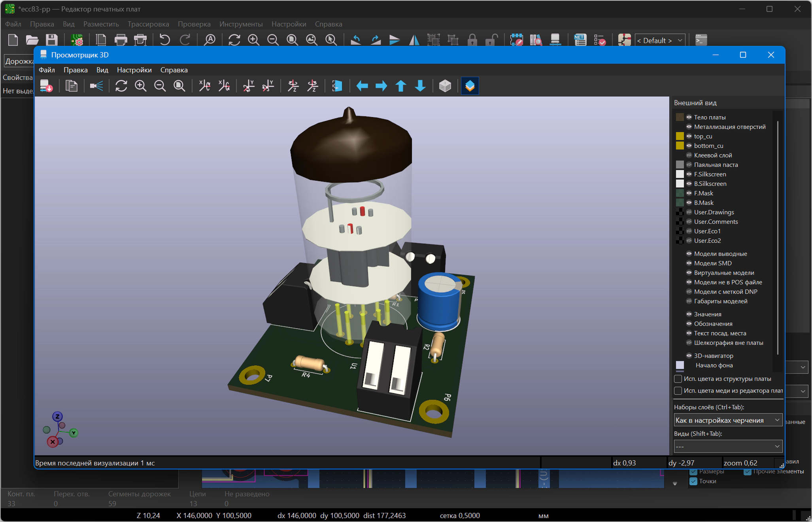Click the flip board view icon
Screen dimensions: 812x522
[x=337, y=86]
